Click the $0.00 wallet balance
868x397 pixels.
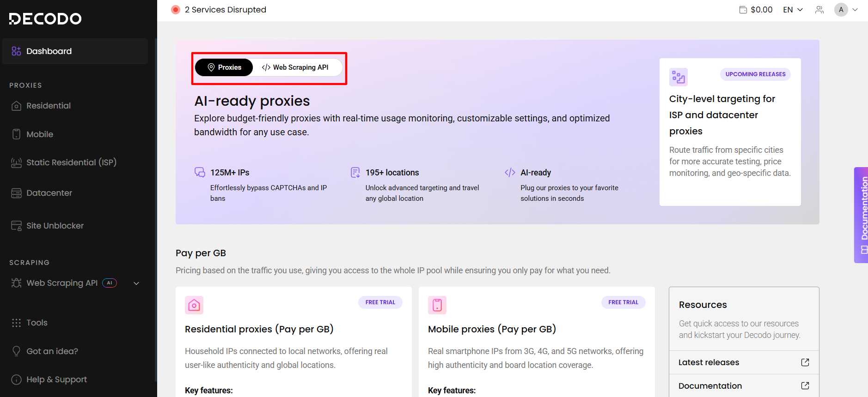[762, 10]
